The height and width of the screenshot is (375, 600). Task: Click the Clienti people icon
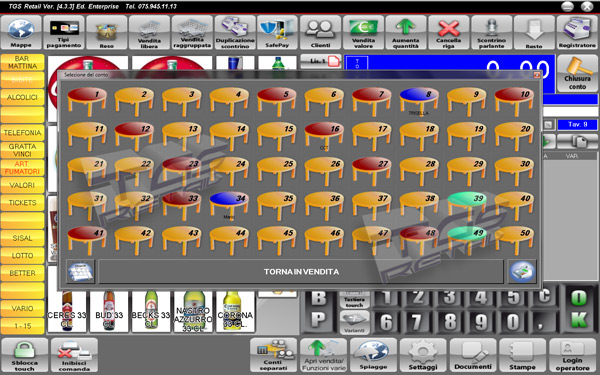320,33
